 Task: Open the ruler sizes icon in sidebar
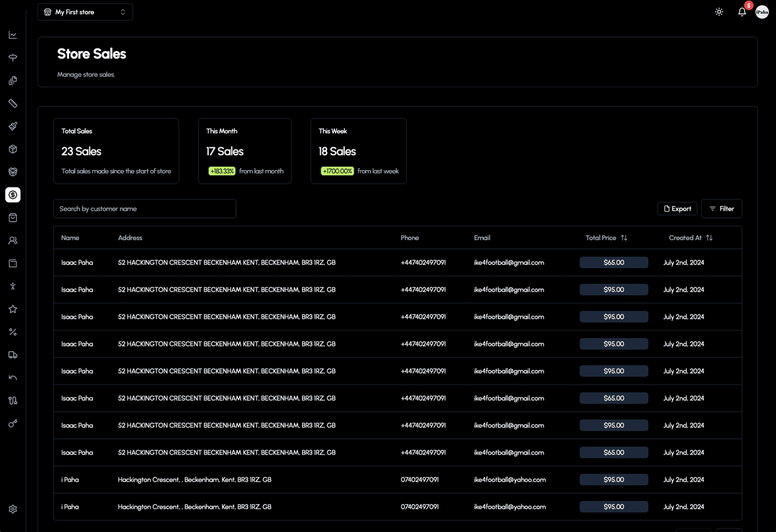(13, 103)
